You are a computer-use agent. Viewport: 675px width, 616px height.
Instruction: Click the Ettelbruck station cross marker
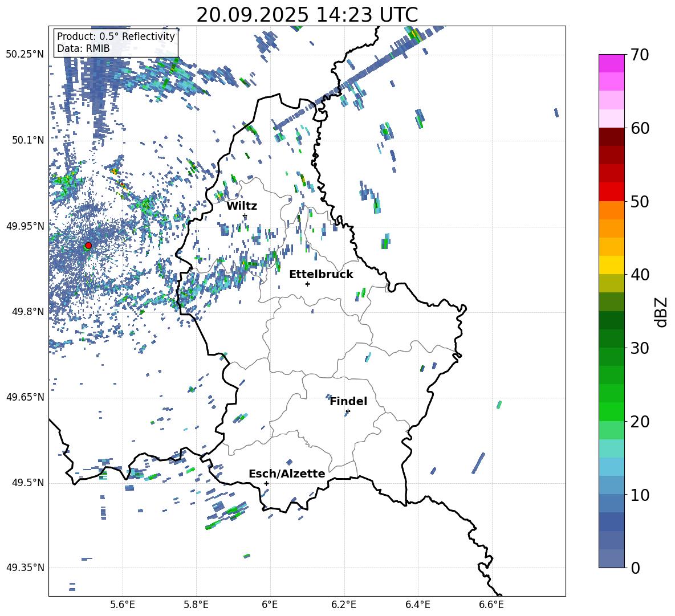pos(307,284)
